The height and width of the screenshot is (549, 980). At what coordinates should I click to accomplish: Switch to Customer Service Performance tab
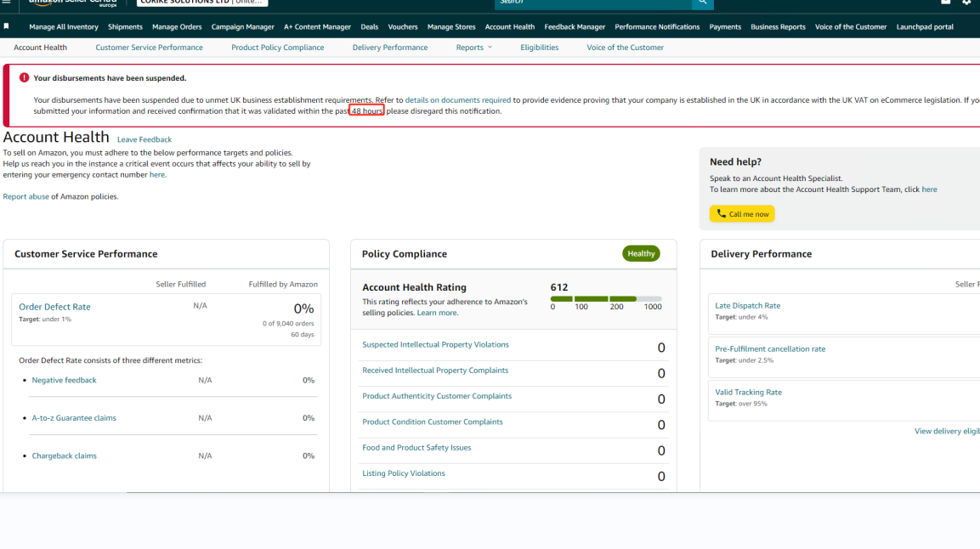click(x=149, y=48)
